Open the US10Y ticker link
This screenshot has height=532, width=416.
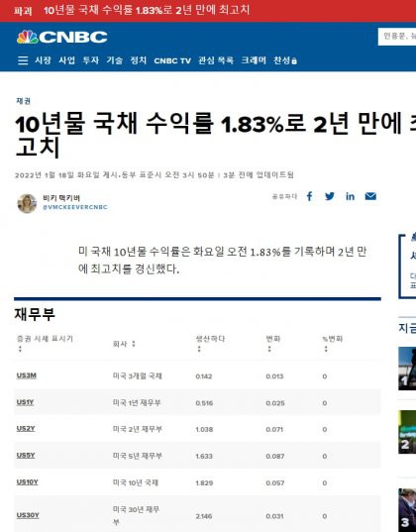27,481
